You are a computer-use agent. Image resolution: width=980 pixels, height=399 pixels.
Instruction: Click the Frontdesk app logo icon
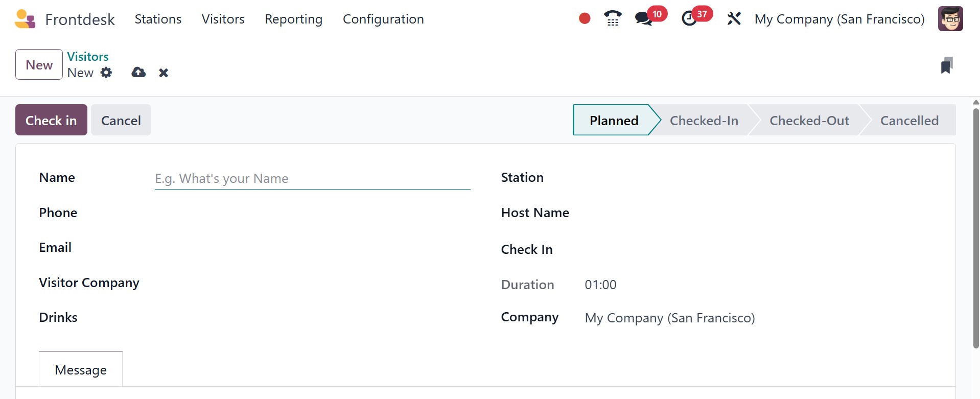point(25,19)
